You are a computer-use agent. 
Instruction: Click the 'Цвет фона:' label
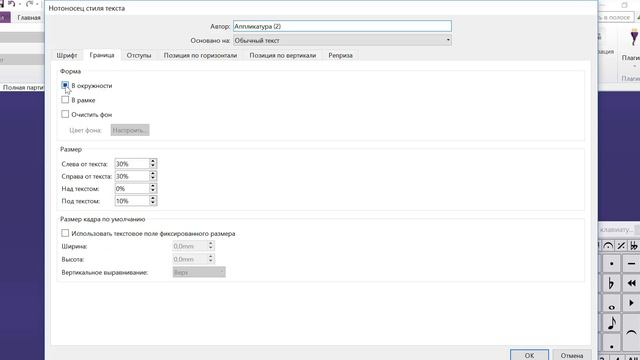[85, 130]
